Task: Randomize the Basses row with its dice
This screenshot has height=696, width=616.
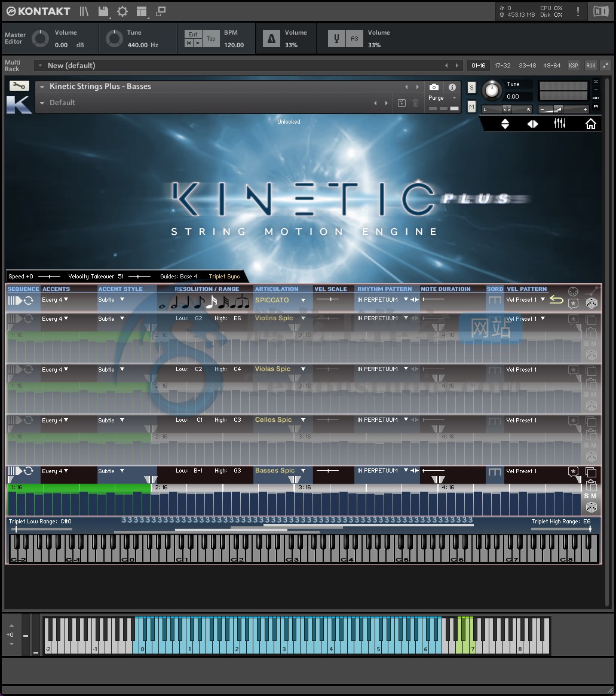Action: pyautogui.click(x=591, y=507)
